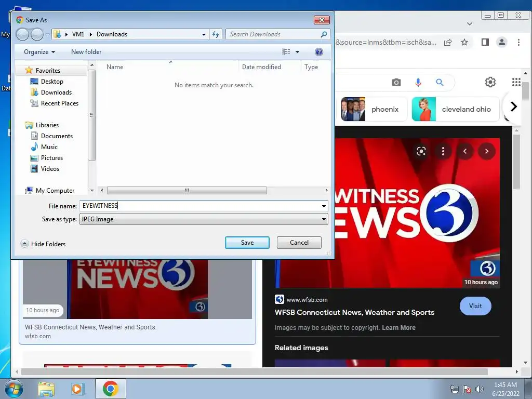Click the Libraries node in navigation pane
Viewport: 532px width, 399px height.
[x=47, y=125]
